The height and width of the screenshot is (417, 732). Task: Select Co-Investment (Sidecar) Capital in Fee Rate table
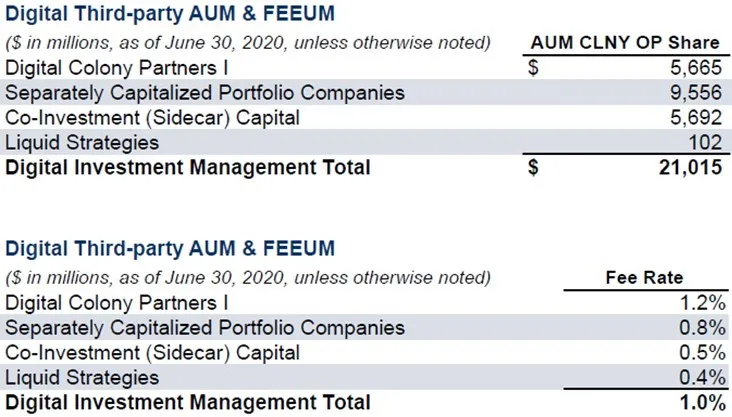click(x=152, y=353)
